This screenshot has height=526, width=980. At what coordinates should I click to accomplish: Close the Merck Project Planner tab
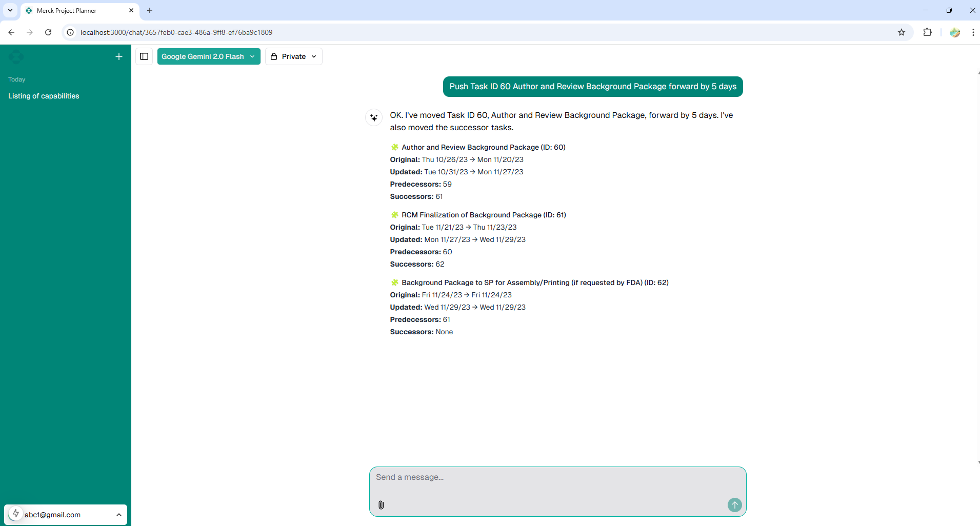pos(131,10)
